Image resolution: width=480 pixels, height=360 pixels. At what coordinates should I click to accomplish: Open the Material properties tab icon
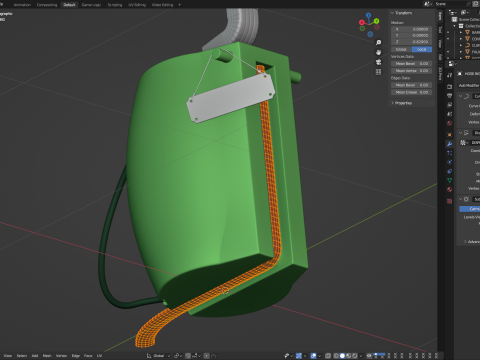[x=450, y=189]
